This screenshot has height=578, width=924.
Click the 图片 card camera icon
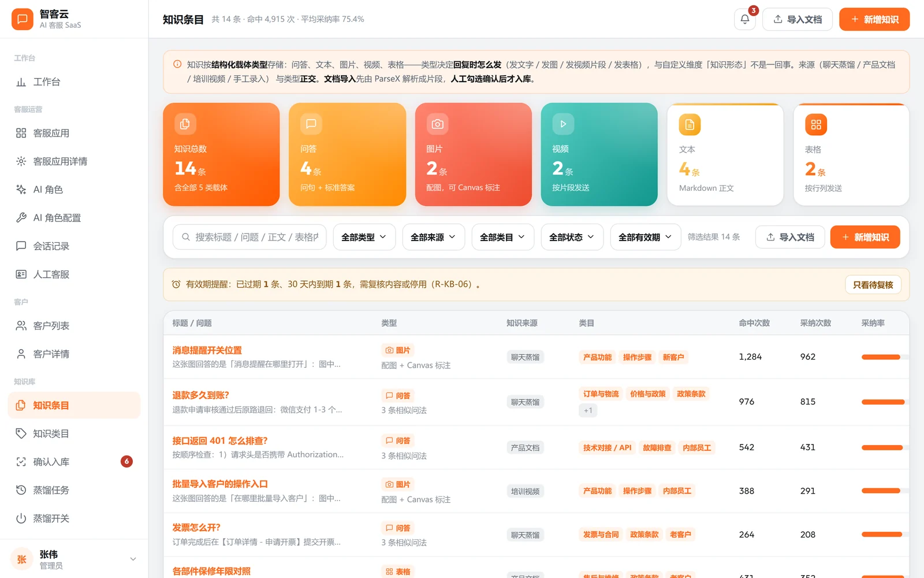point(437,124)
